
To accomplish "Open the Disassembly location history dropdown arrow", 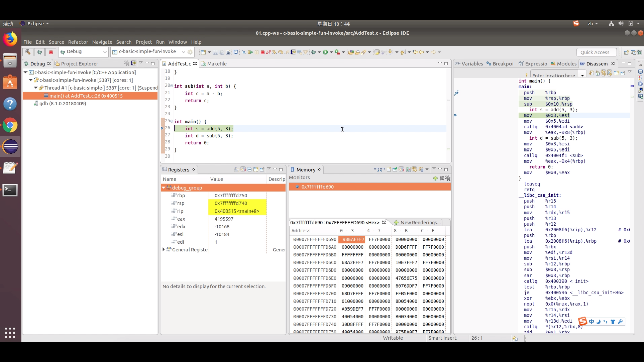I will click(583, 75).
